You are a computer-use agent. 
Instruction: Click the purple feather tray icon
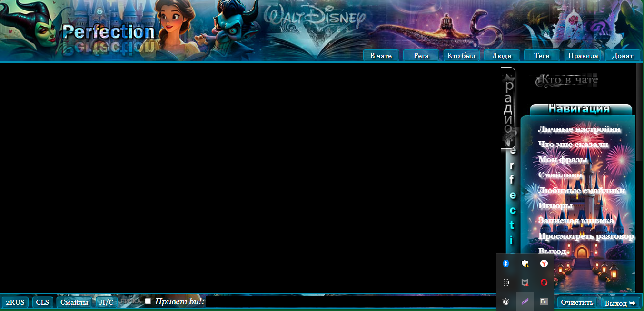click(525, 301)
